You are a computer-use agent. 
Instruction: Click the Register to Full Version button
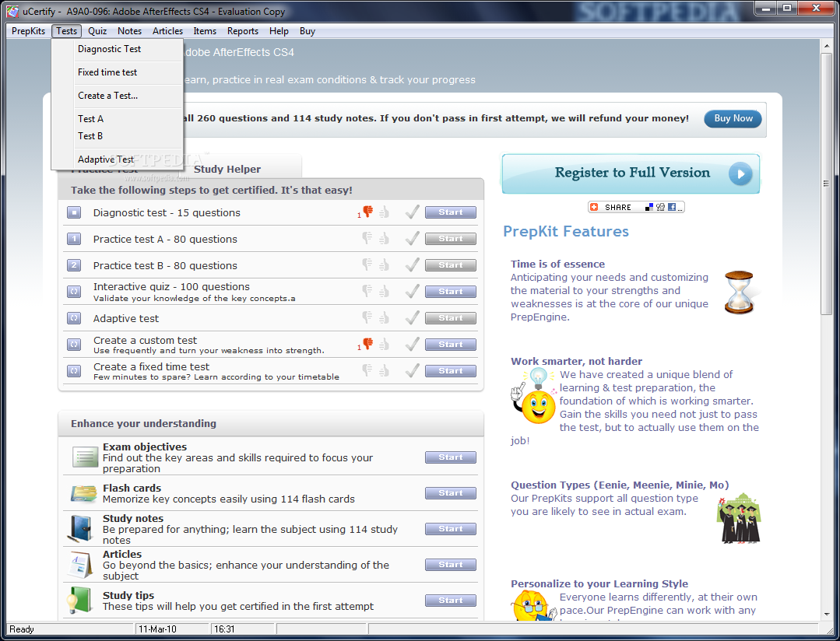pyautogui.click(x=631, y=173)
